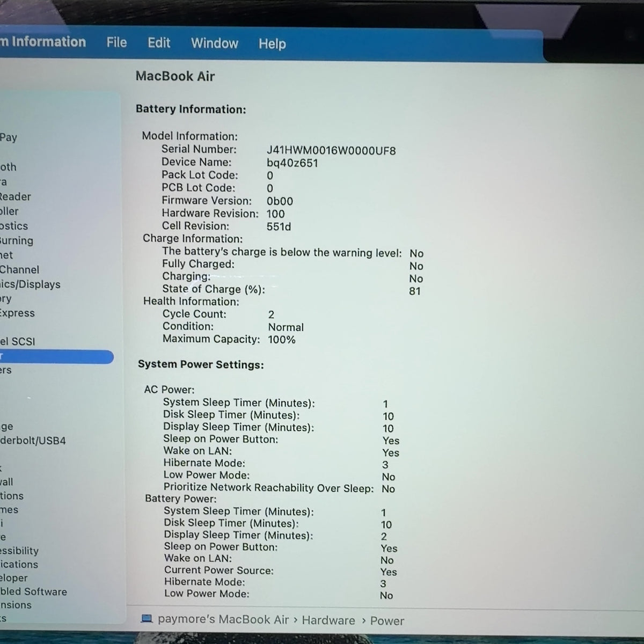This screenshot has width=644, height=644.
Task: Open the Window menu
Action: coord(214,43)
